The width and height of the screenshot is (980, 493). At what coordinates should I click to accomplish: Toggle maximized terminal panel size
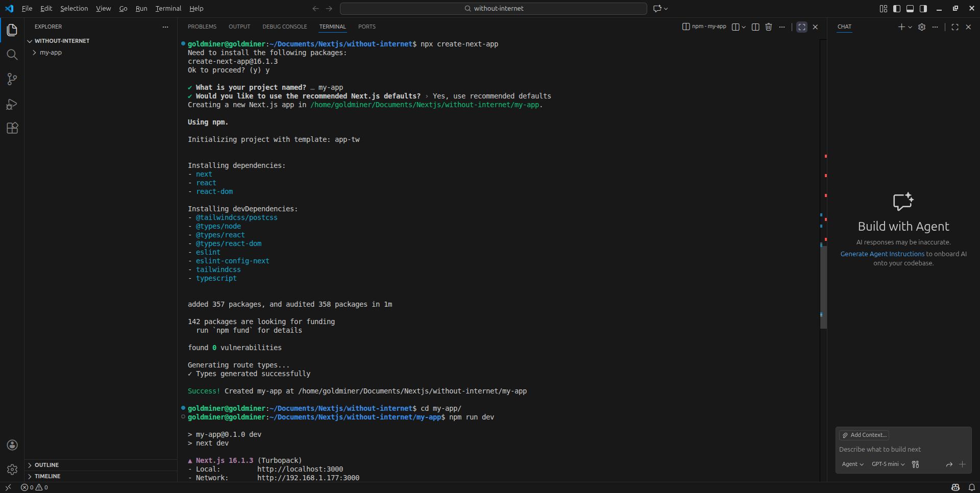point(802,27)
